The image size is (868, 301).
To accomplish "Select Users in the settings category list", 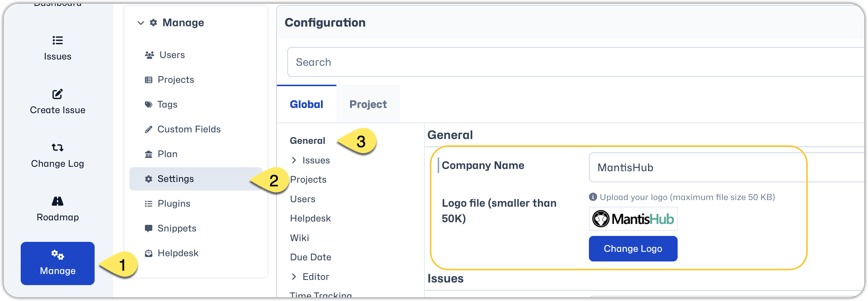I will point(303,199).
